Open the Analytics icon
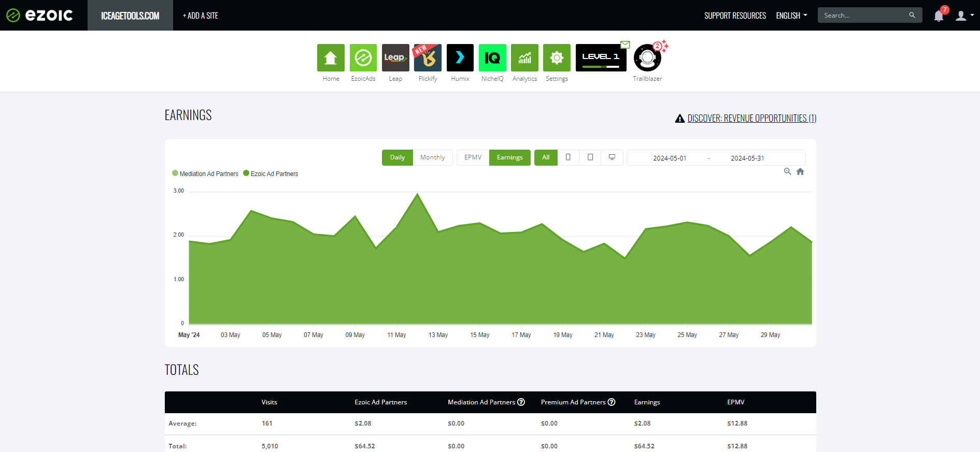 [524, 57]
